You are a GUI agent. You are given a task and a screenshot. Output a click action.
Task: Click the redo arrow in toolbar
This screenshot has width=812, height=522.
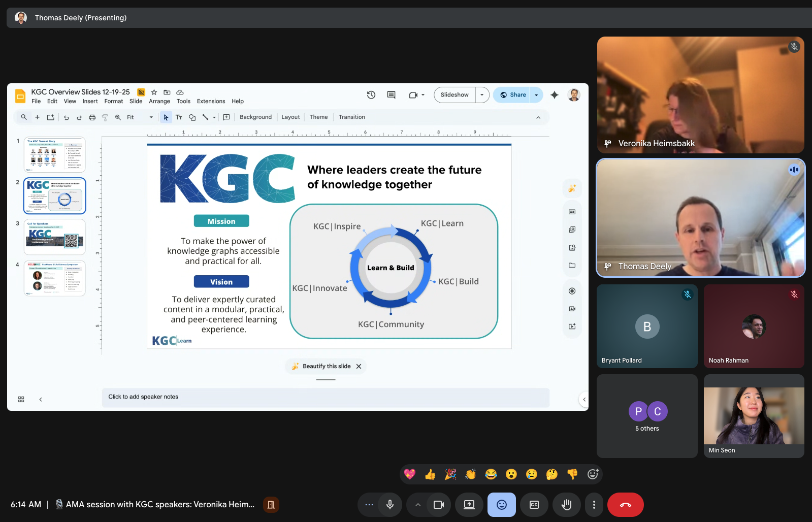click(79, 117)
